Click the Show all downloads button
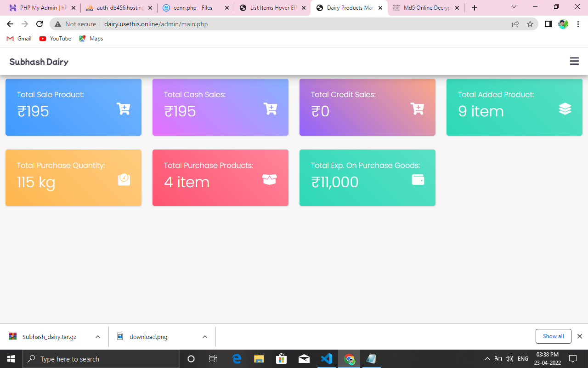This screenshot has width=588, height=368. point(553,336)
